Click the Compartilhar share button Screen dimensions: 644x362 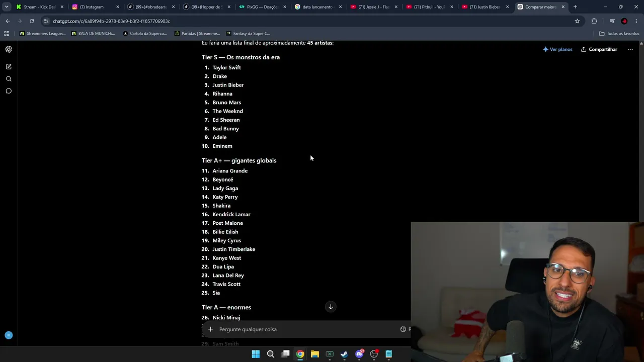(599, 49)
